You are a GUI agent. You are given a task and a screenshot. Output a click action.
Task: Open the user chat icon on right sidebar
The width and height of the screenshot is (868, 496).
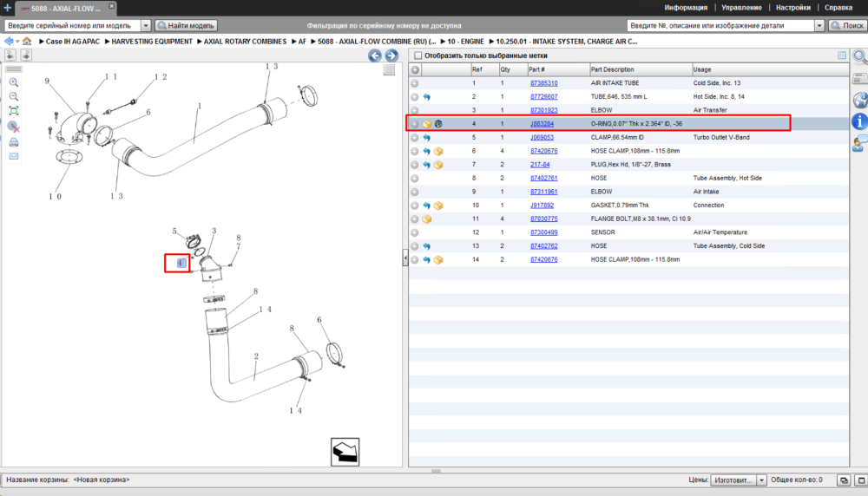(859, 144)
